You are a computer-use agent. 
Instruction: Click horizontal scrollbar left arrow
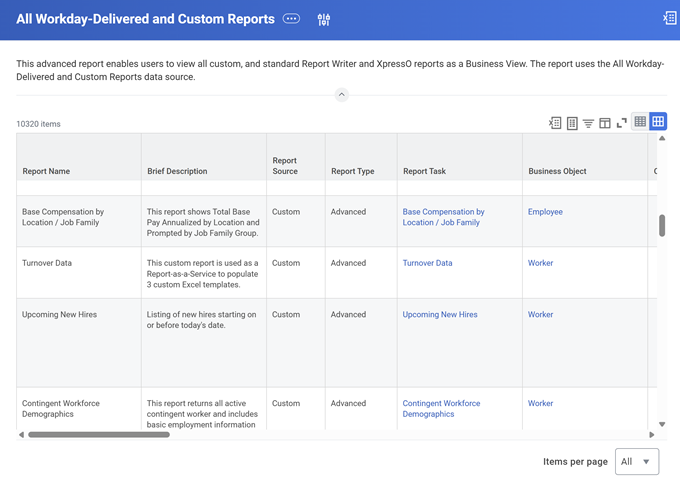tap(21, 434)
